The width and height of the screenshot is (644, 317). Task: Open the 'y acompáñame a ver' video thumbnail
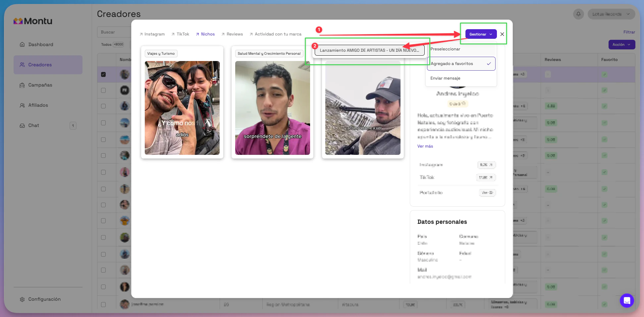click(363, 108)
